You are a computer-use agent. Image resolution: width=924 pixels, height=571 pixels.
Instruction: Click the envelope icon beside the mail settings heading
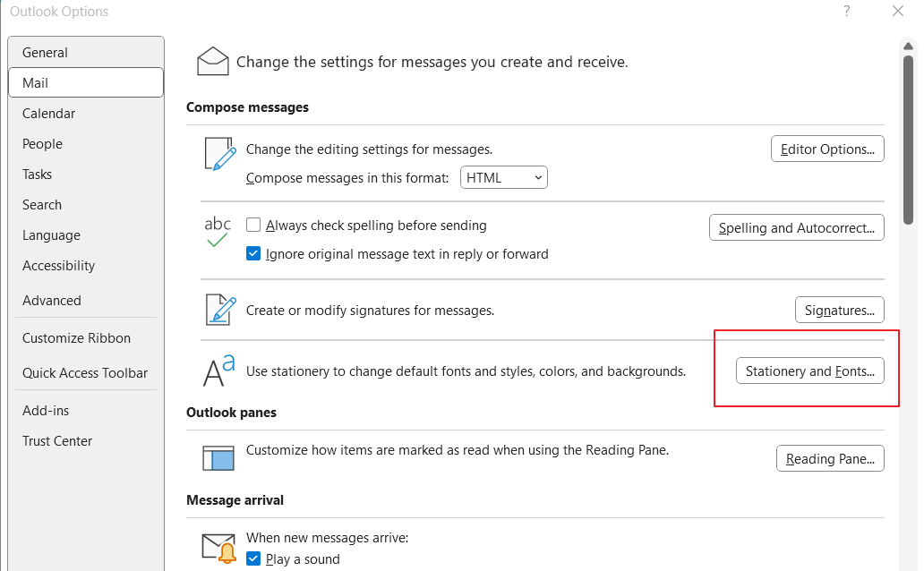(213, 62)
